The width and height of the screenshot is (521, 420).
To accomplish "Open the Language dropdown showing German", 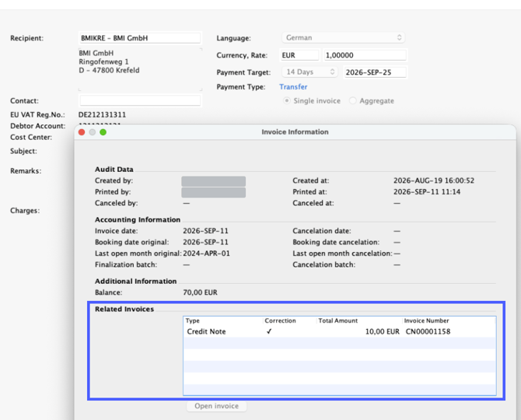I will pyautogui.click(x=343, y=37).
